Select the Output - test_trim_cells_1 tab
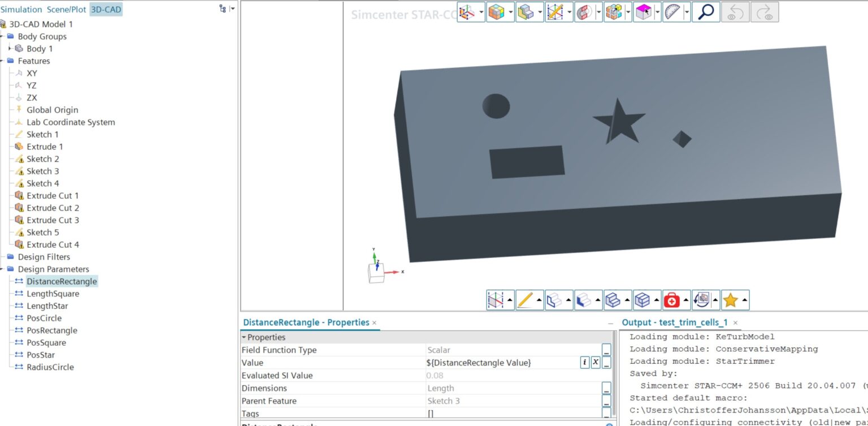The width and height of the screenshot is (868, 426). tap(675, 322)
